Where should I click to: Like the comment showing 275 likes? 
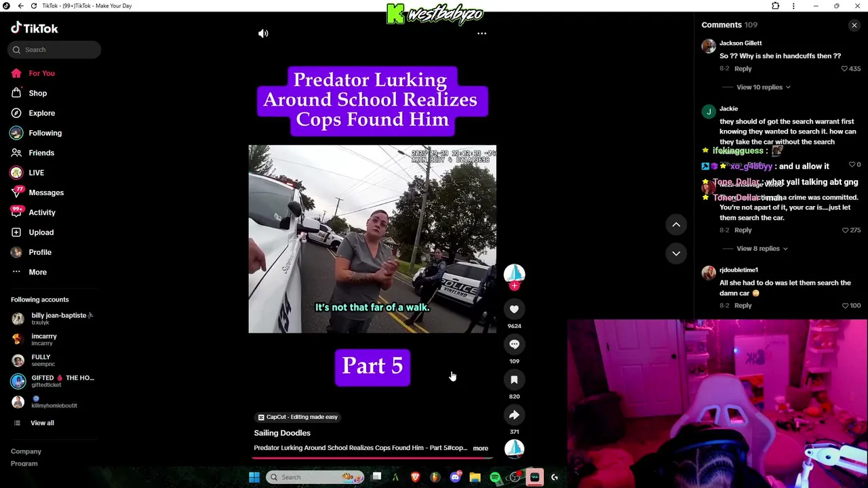pyautogui.click(x=845, y=230)
